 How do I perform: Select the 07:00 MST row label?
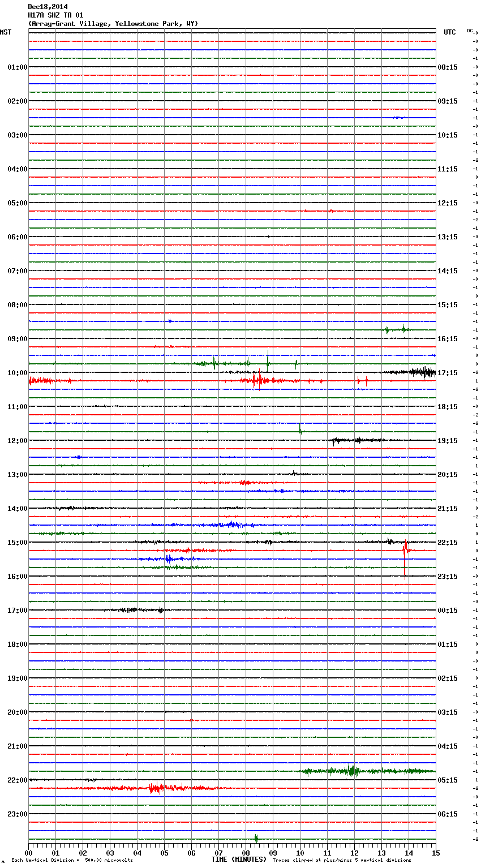(17, 271)
